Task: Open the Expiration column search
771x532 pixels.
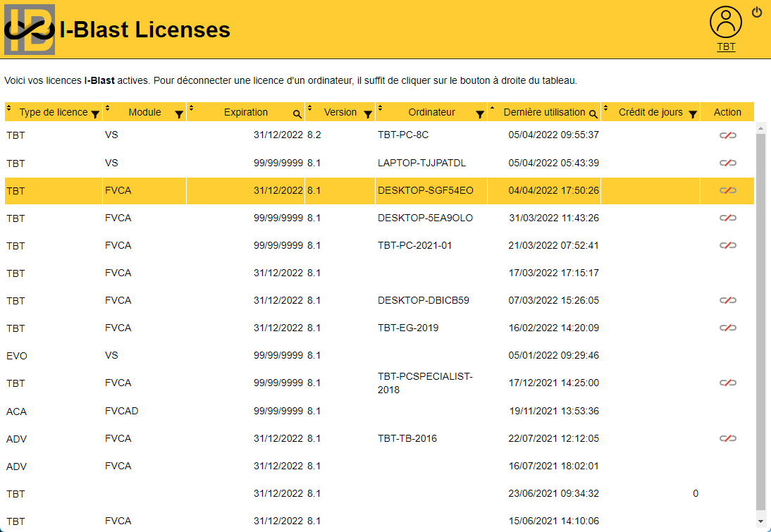Action: pyautogui.click(x=297, y=113)
